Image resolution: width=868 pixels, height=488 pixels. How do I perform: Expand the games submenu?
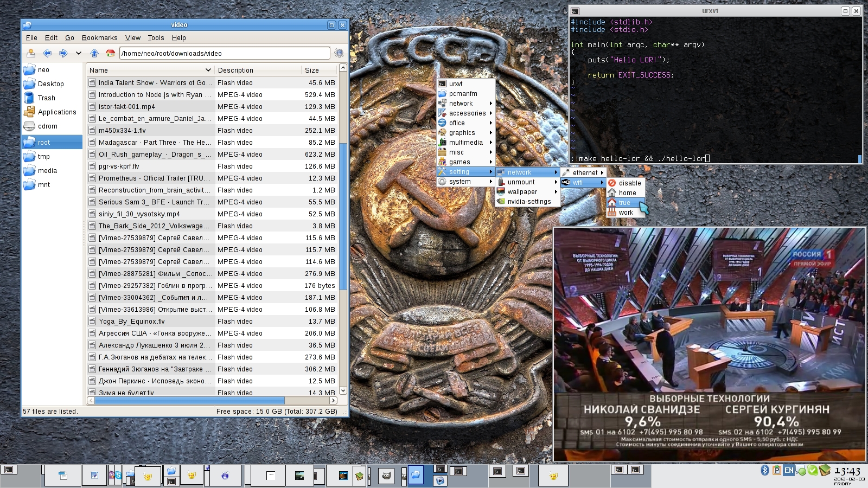point(466,162)
